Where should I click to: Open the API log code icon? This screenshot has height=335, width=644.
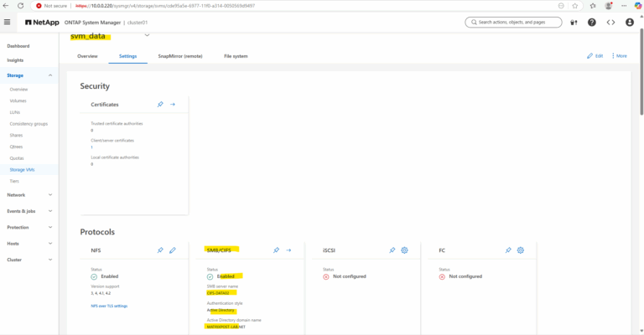pos(610,22)
